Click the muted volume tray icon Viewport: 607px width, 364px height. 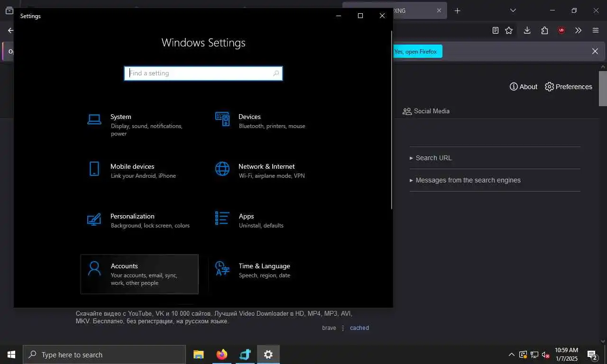coord(546,355)
